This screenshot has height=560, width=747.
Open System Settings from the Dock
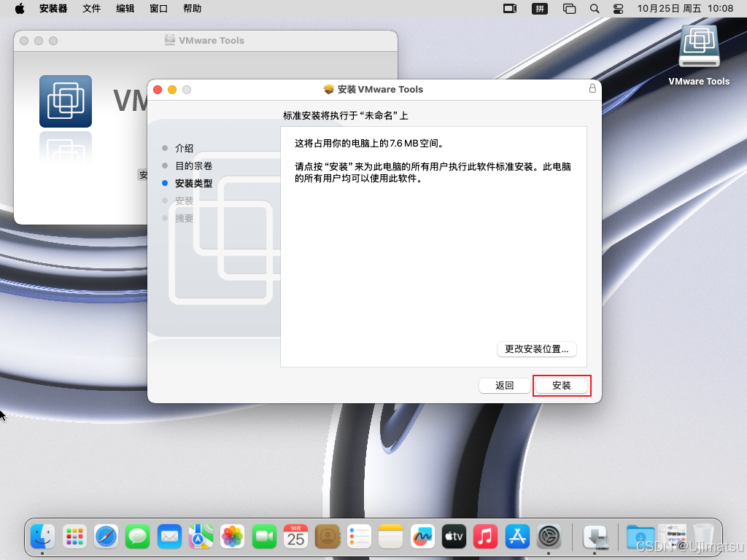(549, 537)
